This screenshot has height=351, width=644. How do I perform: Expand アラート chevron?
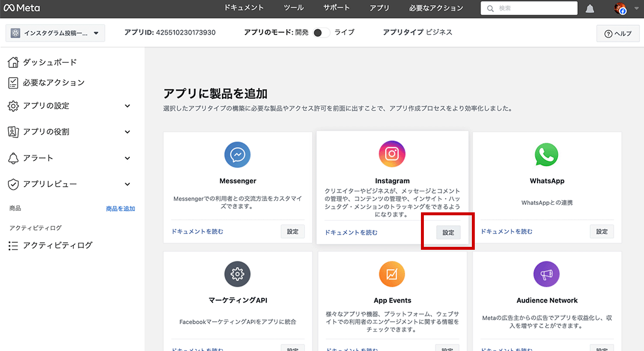(x=127, y=158)
